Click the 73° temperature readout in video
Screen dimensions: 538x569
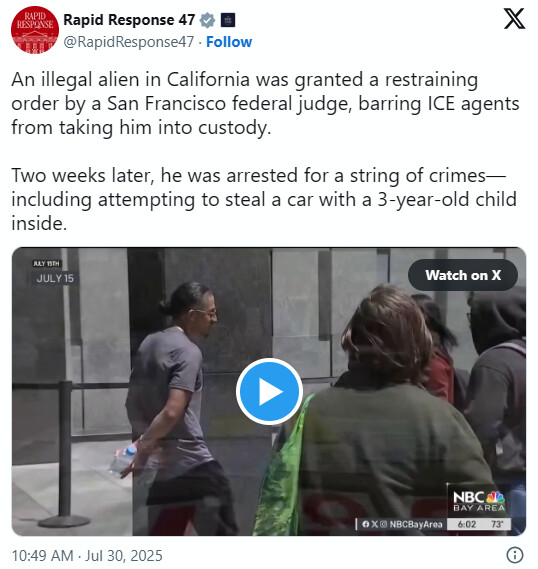tap(497, 524)
